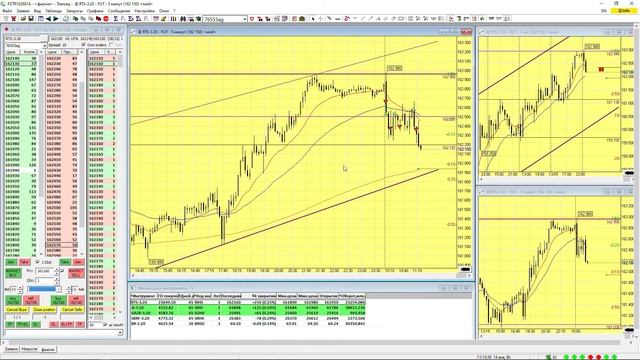Open the Окно menu
640x360 pixels.
tap(164, 11)
